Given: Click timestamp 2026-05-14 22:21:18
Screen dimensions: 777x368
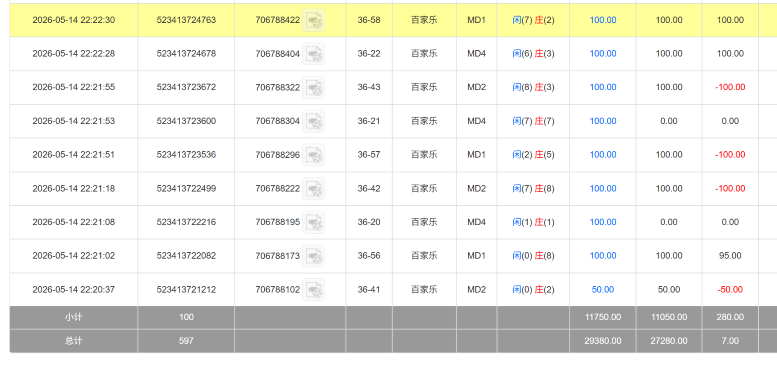Looking at the screenshot, I should [x=74, y=188].
